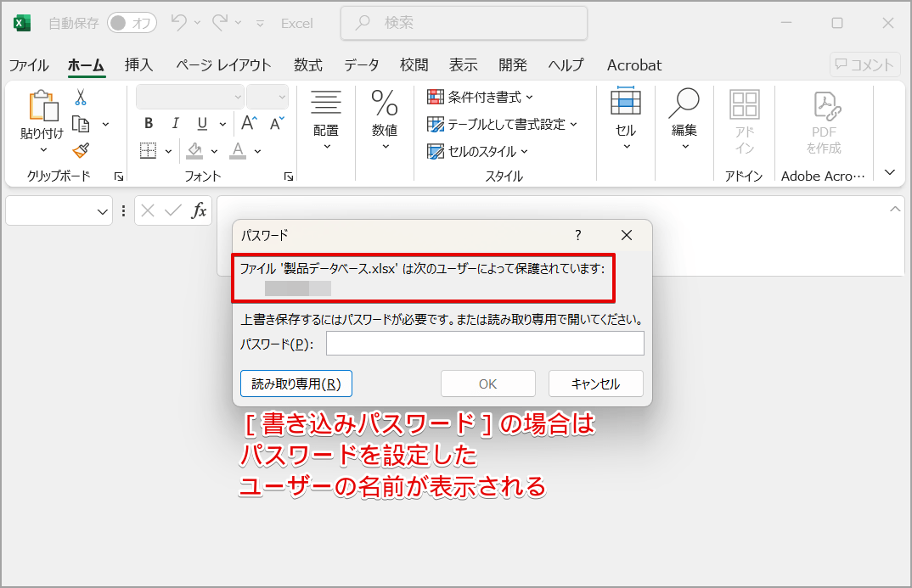This screenshot has width=912, height=588.
Task: Open the font size combo box
Action: point(267,97)
